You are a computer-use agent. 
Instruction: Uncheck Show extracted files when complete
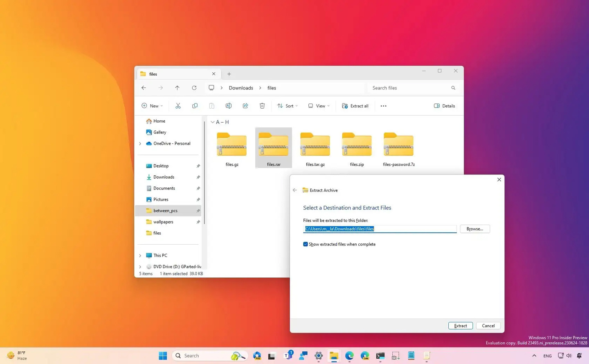tap(305, 244)
